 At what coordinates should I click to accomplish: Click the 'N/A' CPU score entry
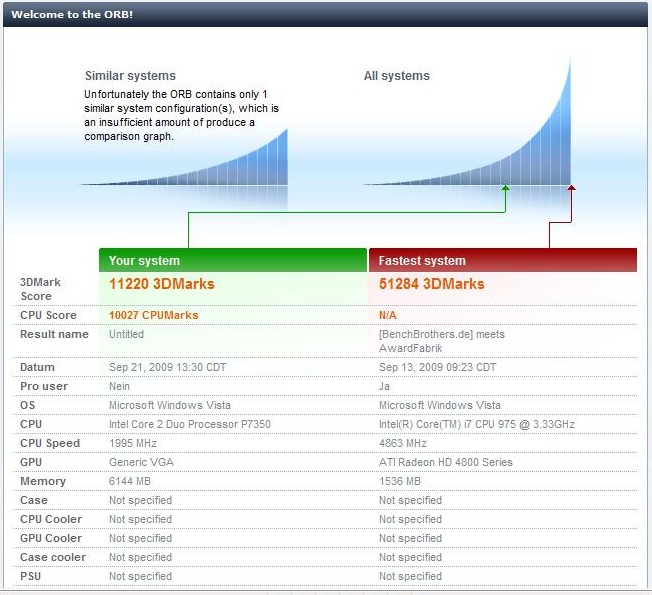388,315
